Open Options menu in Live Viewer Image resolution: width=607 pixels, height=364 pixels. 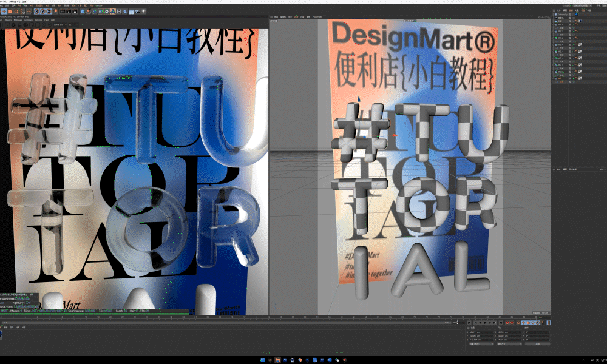click(39, 20)
